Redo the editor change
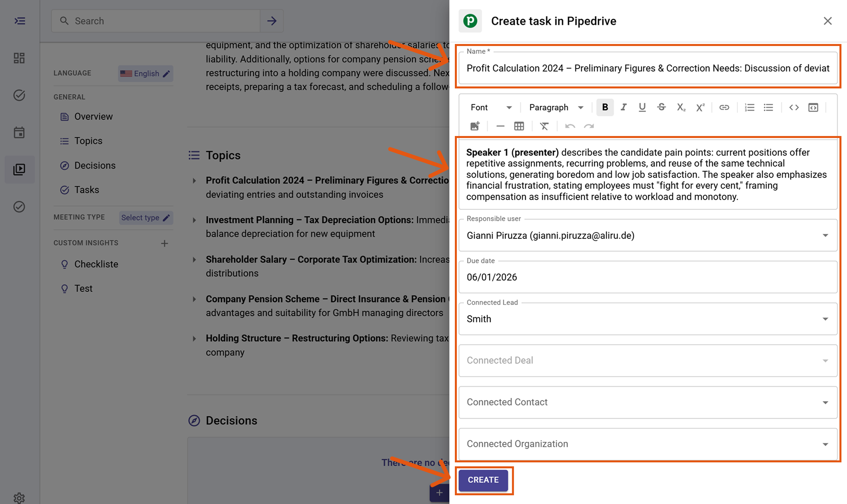Screen dimensions: 847x504 click(x=589, y=126)
